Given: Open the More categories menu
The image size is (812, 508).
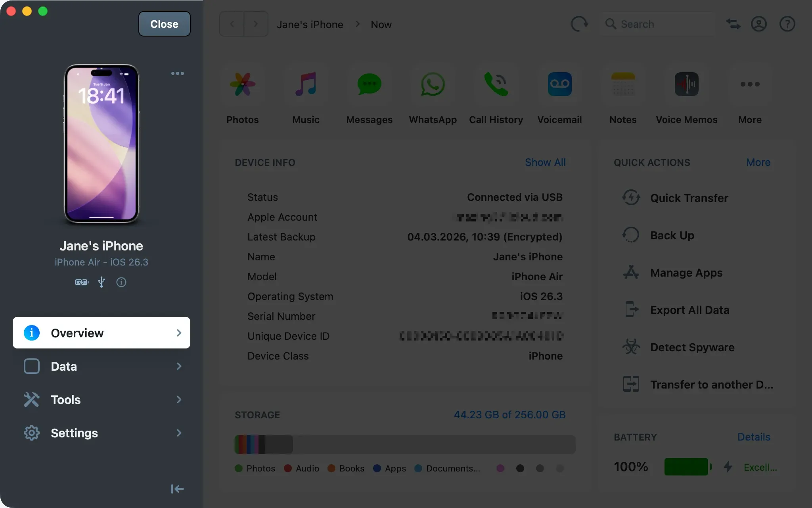Looking at the screenshot, I should 749,95.
